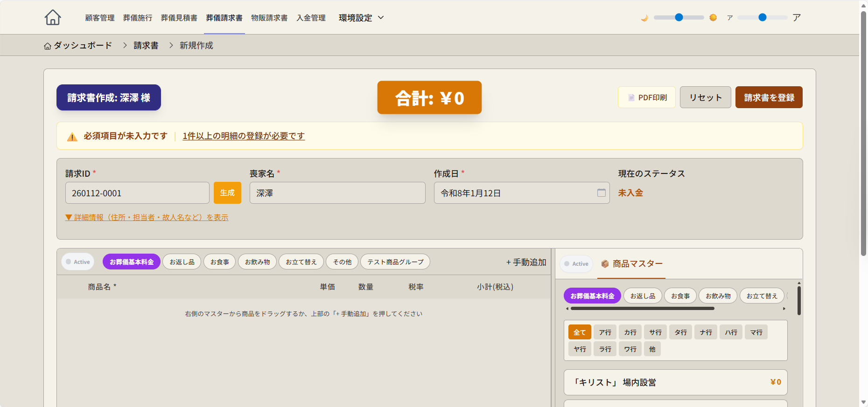This screenshot has width=868, height=407.
Task: Switch to 葬儀見積書 navigation tab
Action: tap(179, 18)
